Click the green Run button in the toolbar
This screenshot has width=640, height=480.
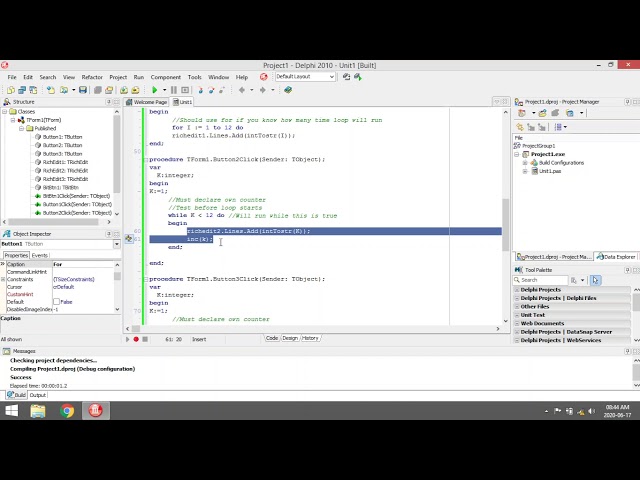tap(154, 90)
